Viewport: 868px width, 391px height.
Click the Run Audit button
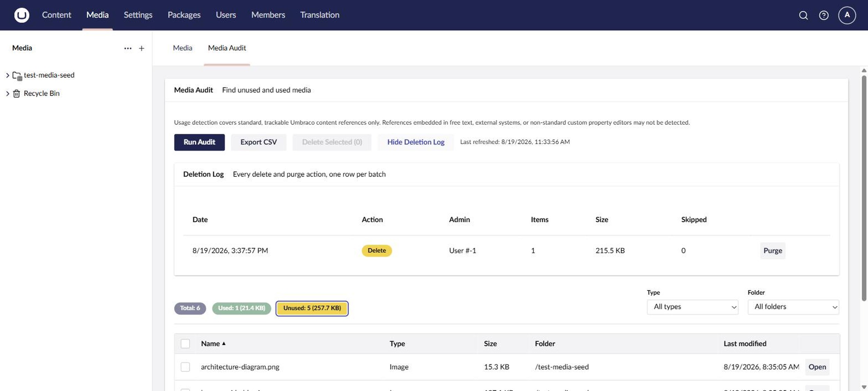(199, 142)
